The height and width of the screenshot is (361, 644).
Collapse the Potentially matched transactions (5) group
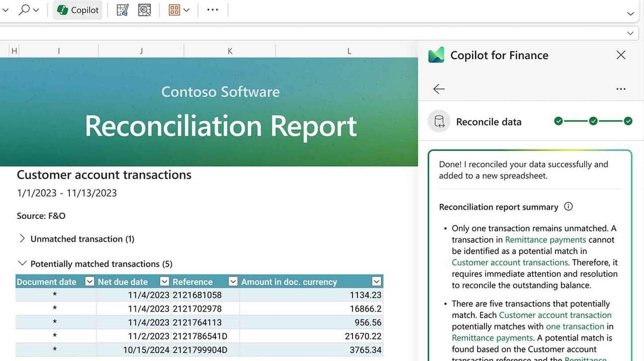tap(22, 263)
